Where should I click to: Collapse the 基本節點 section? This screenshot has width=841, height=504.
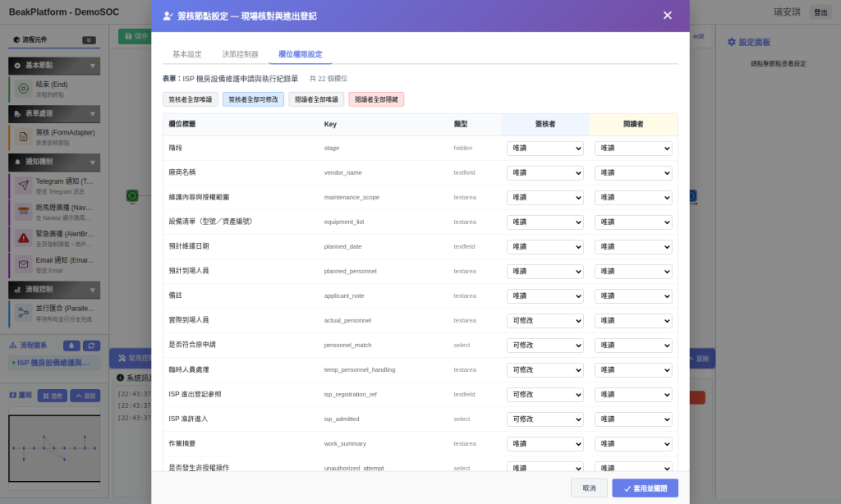[92, 66]
